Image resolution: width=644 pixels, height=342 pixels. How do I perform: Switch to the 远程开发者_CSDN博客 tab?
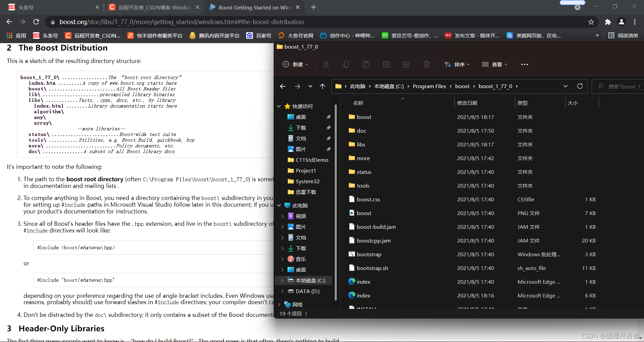point(154,7)
